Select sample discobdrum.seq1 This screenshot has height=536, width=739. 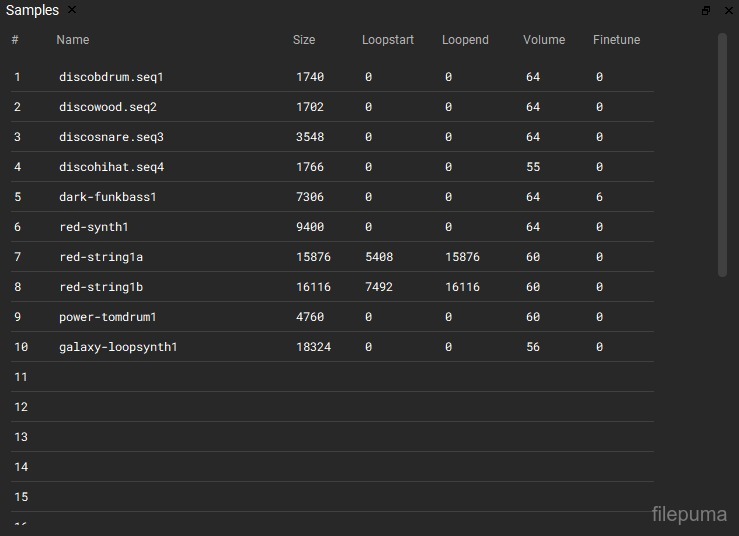point(111,77)
